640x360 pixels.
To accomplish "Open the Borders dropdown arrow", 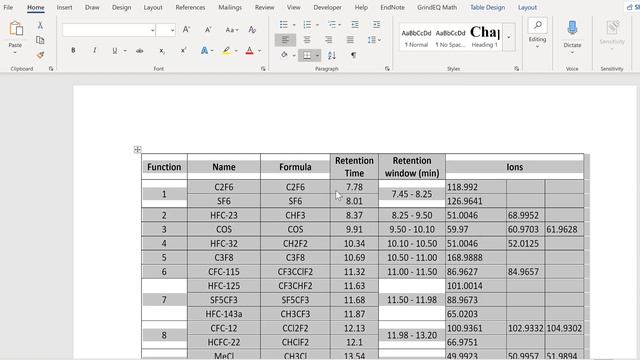I will click(317, 55).
